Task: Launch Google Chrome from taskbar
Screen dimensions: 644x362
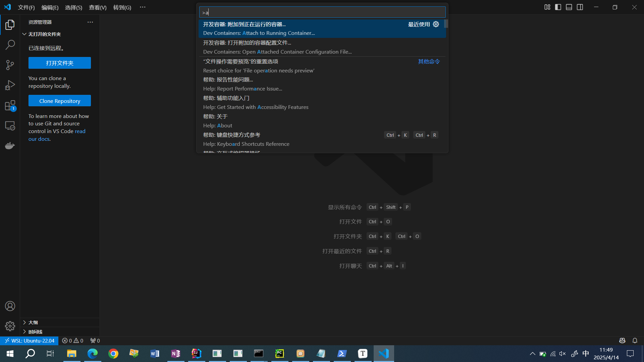Action: [113, 354]
